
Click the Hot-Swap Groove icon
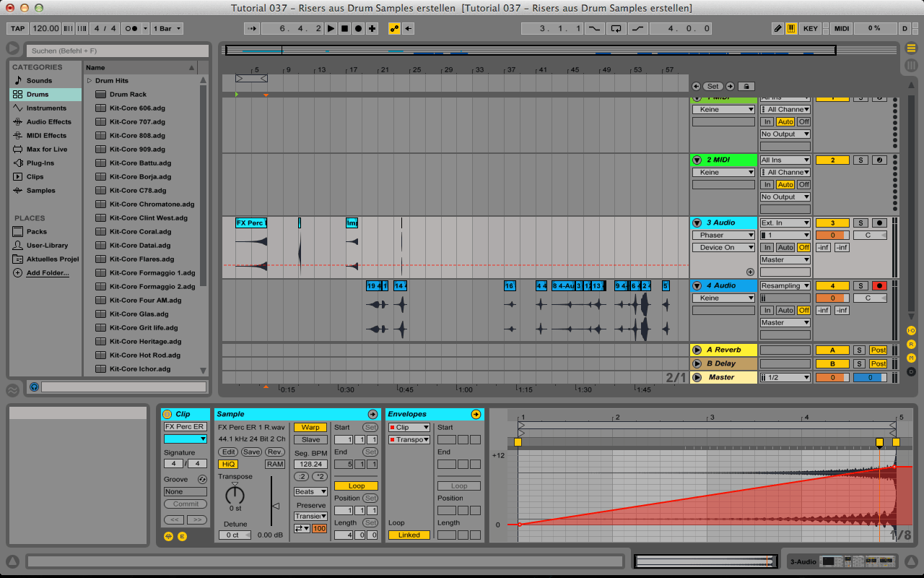point(202,480)
